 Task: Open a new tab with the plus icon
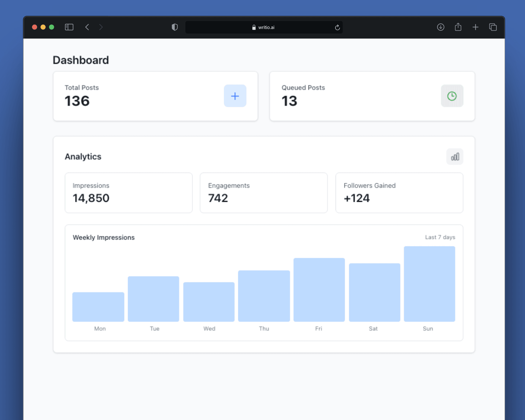(x=475, y=27)
